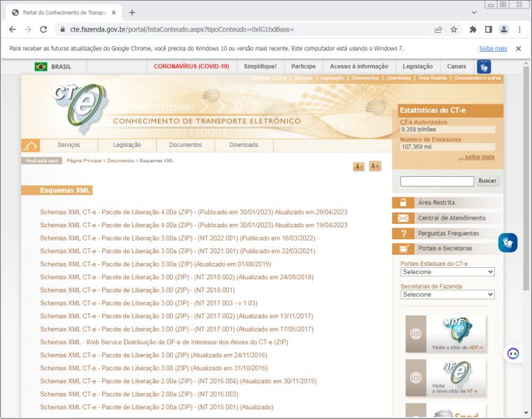Click the address bar URL
The image size is (532, 419).
(x=182, y=29)
